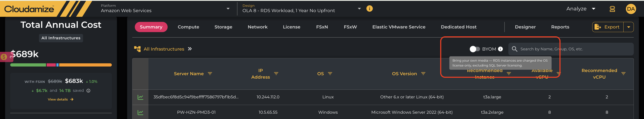Click the All Infrastructures badge under Total Annual Cost
This screenshot has width=644, height=119.
(x=61, y=38)
